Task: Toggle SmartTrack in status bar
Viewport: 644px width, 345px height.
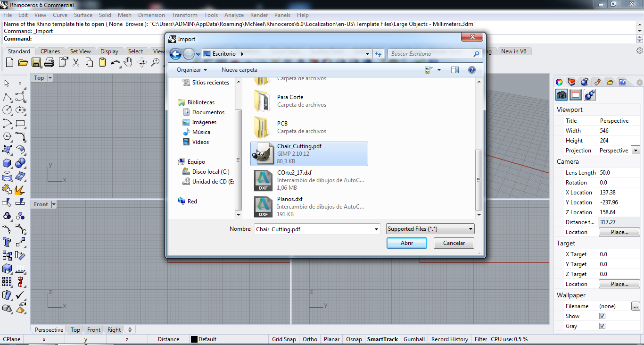Action: pos(383,339)
